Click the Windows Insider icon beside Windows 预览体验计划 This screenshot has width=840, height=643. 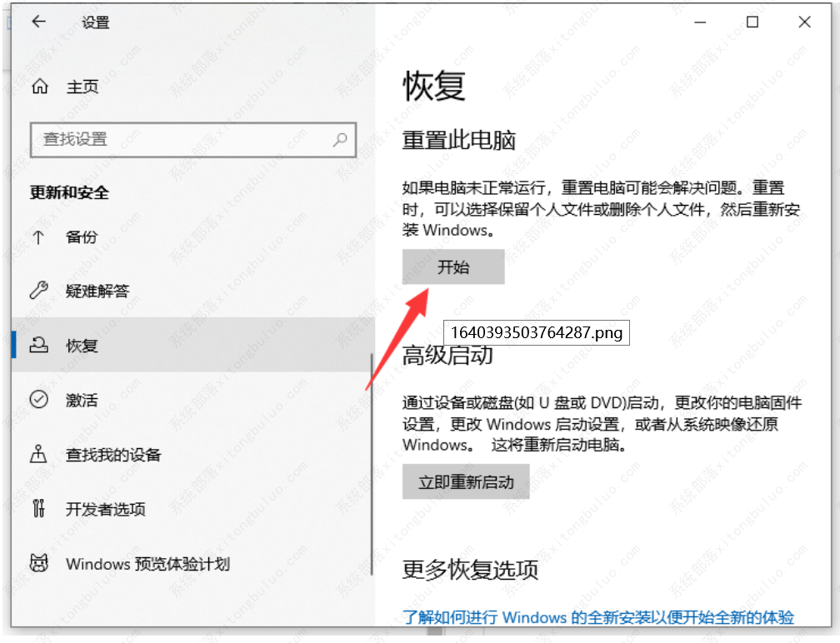(x=39, y=564)
